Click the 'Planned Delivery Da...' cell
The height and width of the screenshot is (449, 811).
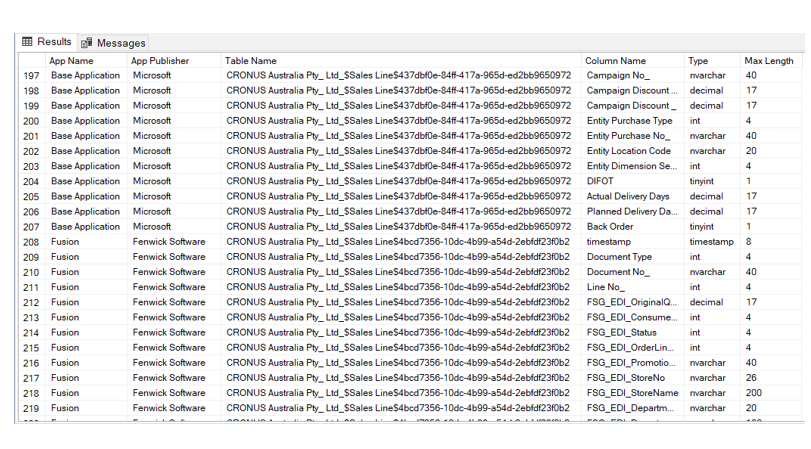point(632,212)
